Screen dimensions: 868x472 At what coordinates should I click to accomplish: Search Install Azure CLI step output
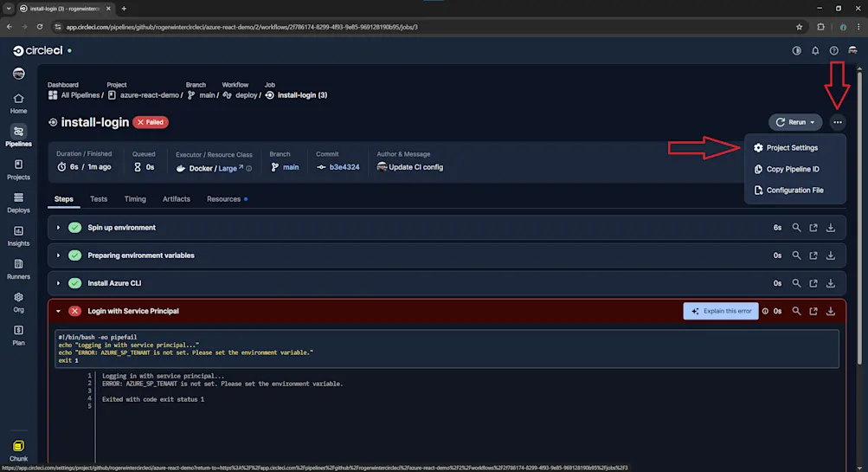point(796,283)
